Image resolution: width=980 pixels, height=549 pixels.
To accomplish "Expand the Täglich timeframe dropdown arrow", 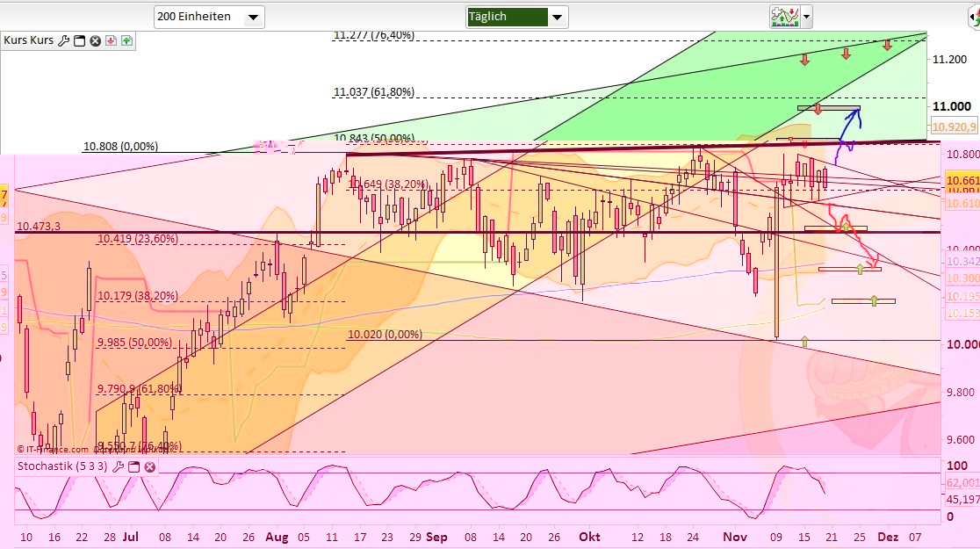I will click(558, 17).
